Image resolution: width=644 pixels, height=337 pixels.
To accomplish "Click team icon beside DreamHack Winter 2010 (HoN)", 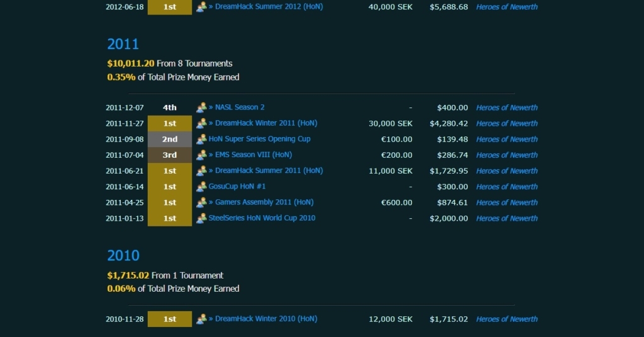I will tap(201, 319).
